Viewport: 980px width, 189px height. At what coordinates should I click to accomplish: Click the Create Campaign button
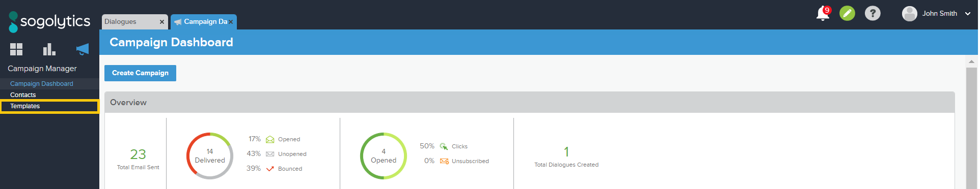140,73
